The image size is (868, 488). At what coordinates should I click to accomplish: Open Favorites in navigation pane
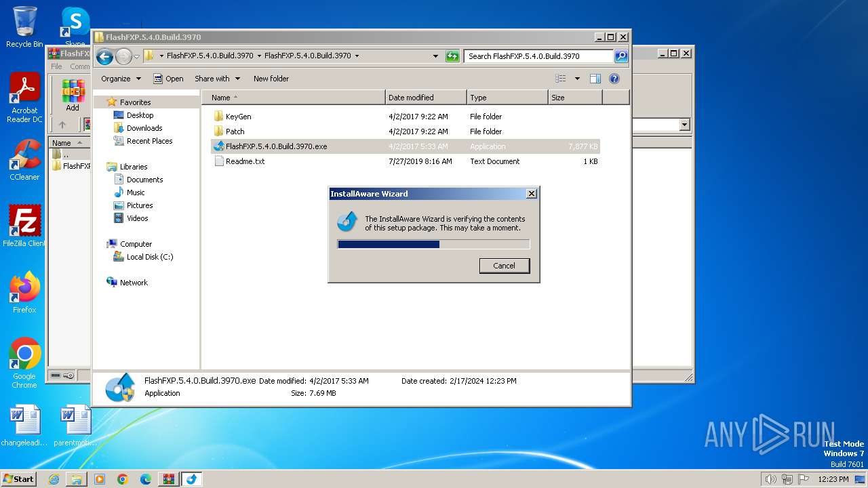point(135,102)
